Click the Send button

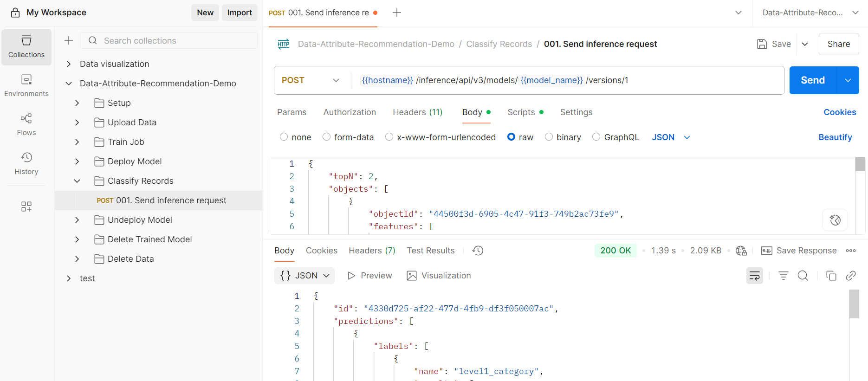(813, 80)
